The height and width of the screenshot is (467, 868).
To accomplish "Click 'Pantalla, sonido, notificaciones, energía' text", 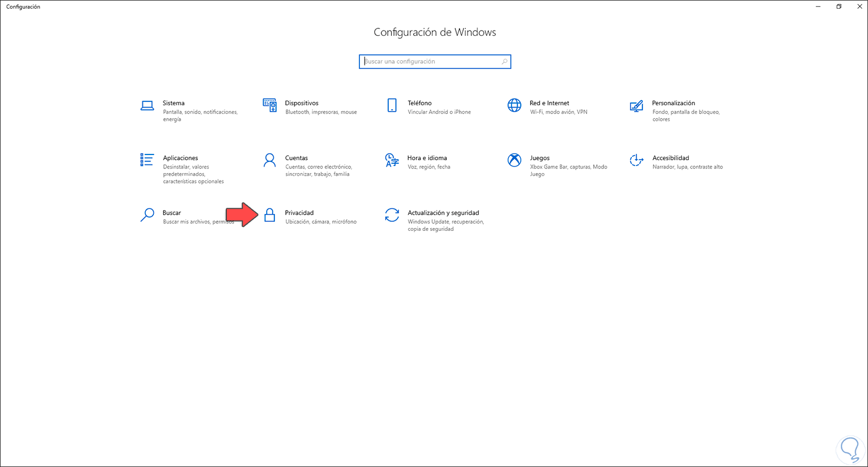I will click(x=200, y=116).
